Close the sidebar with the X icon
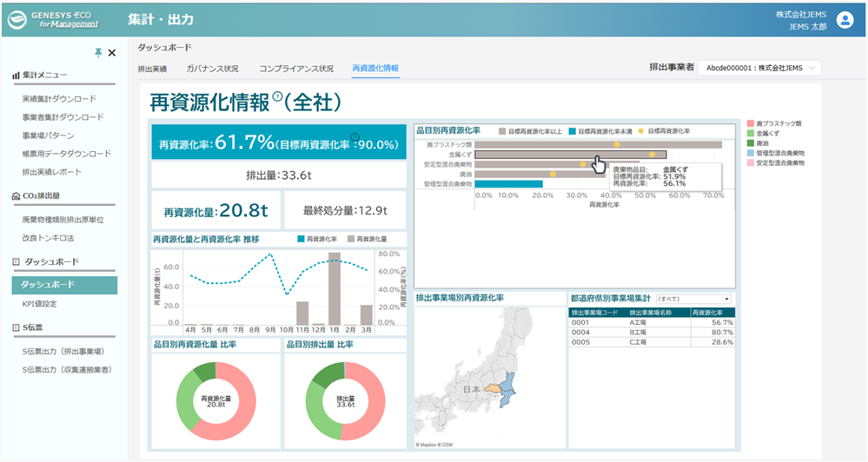Viewport: 868px width, 462px height. click(x=112, y=53)
